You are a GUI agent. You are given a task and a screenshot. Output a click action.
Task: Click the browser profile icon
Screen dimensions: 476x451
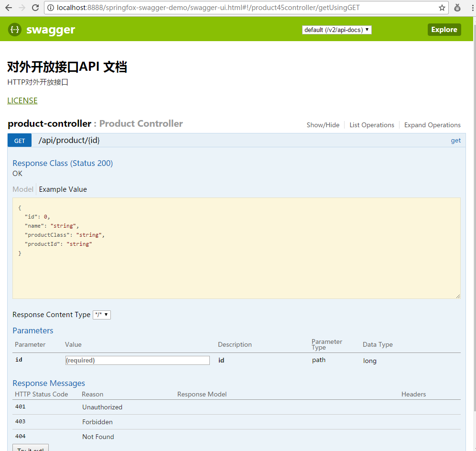pos(456,8)
